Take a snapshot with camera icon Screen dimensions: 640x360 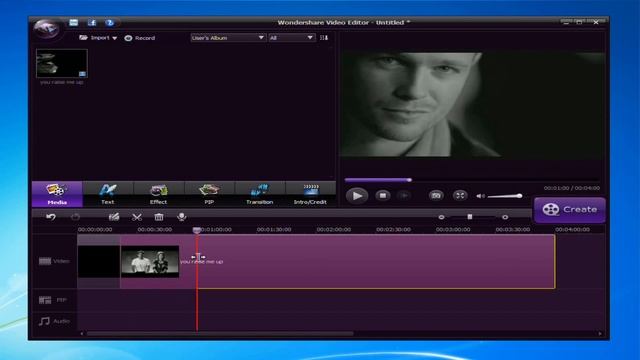point(436,196)
